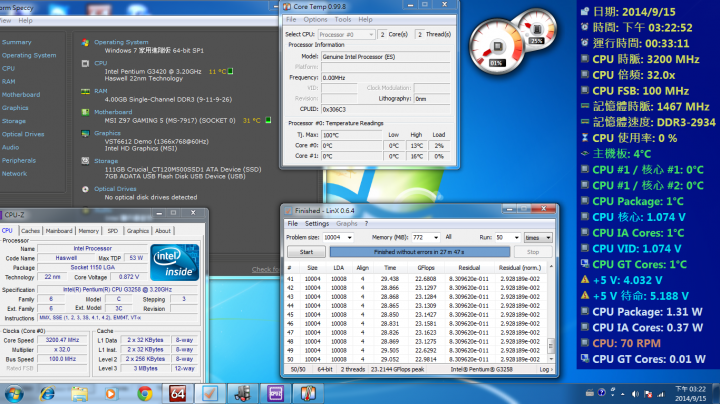Click the CPU chip icon in Speccy summary

click(85, 63)
